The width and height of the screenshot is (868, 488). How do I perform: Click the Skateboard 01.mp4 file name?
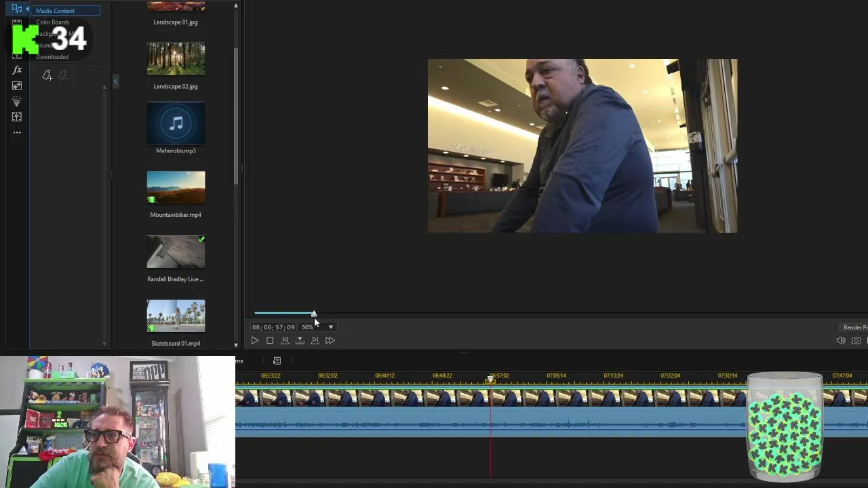pyautogui.click(x=176, y=344)
